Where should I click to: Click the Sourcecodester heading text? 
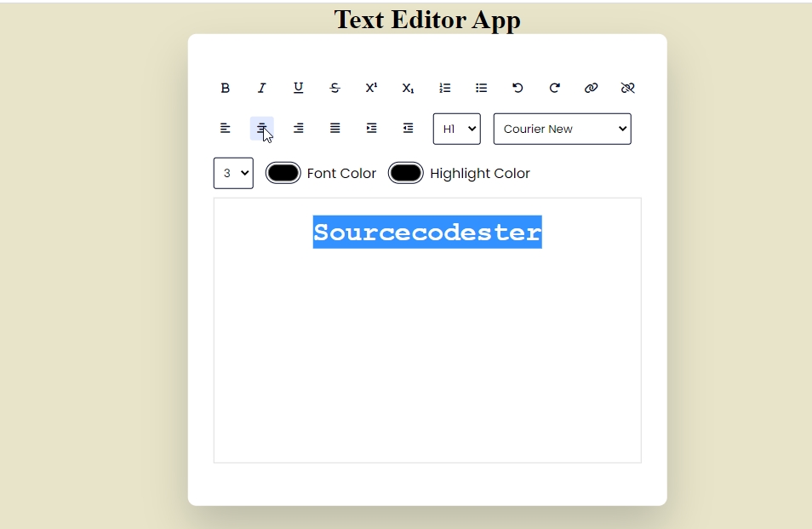[427, 232]
